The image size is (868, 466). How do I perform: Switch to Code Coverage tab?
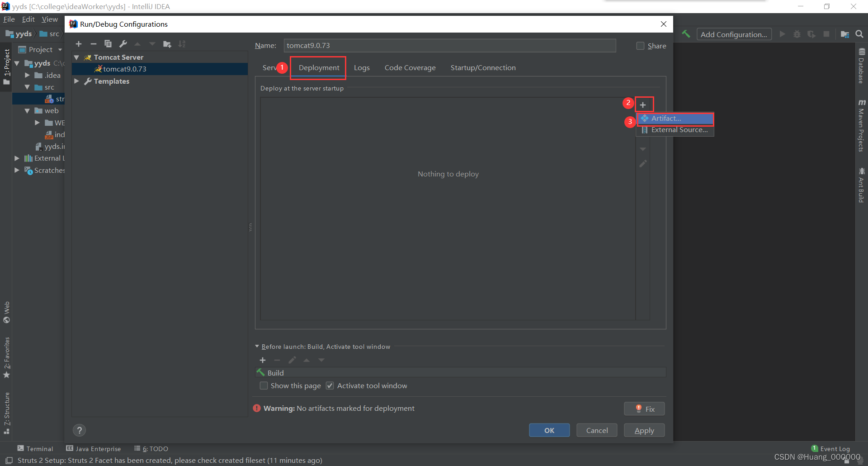[410, 67]
